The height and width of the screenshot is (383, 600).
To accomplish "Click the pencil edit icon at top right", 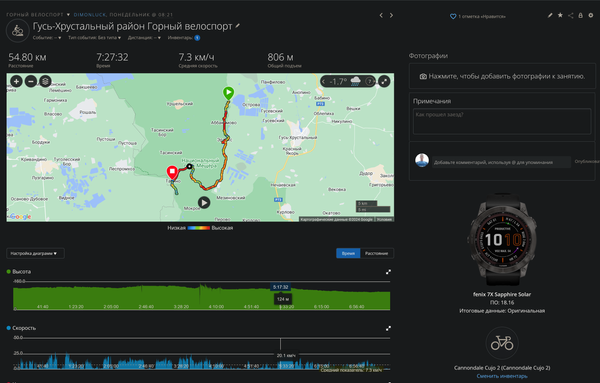I will [550, 15].
